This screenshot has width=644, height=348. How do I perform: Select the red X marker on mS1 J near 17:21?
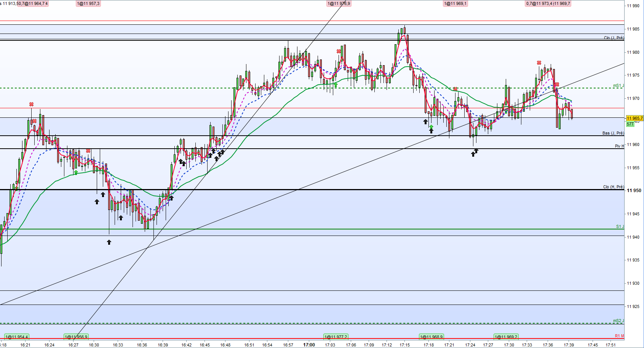(x=455, y=89)
